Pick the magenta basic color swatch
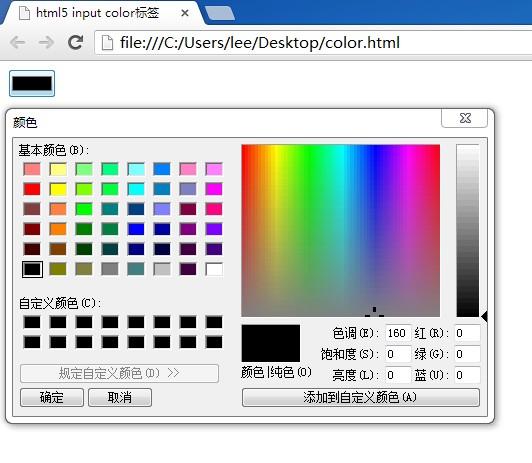The width and height of the screenshot is (532, 463). 214,189
